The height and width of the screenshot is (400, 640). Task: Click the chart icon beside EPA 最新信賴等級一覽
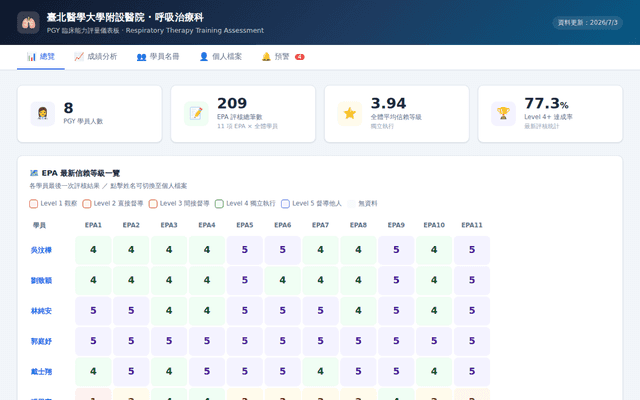click(x=34, y=173)
